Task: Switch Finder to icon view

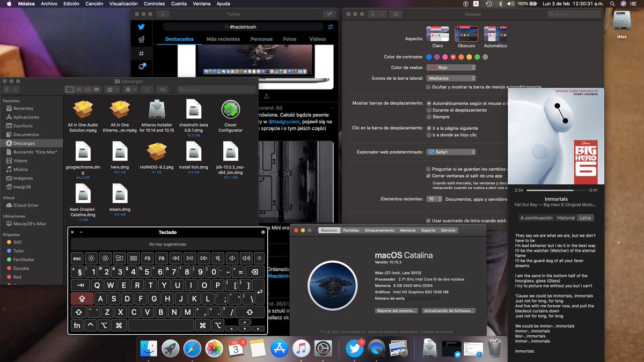Action: (x=70, y=90)
